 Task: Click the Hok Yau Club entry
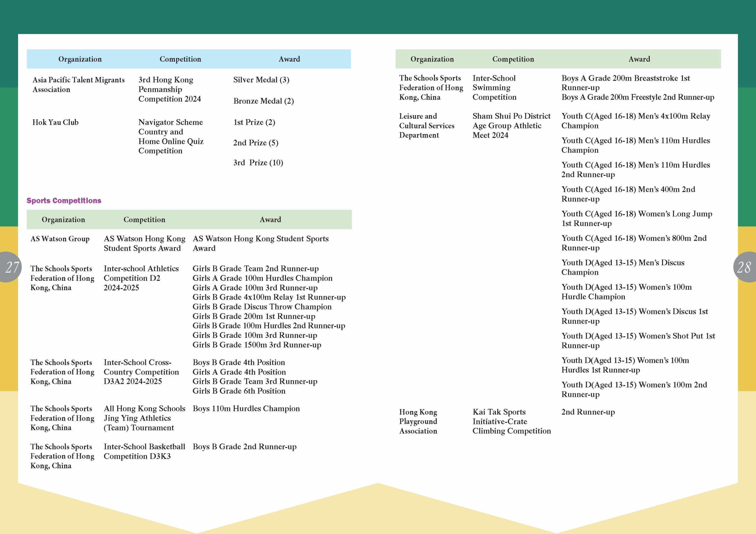click(x=55, y=122)
